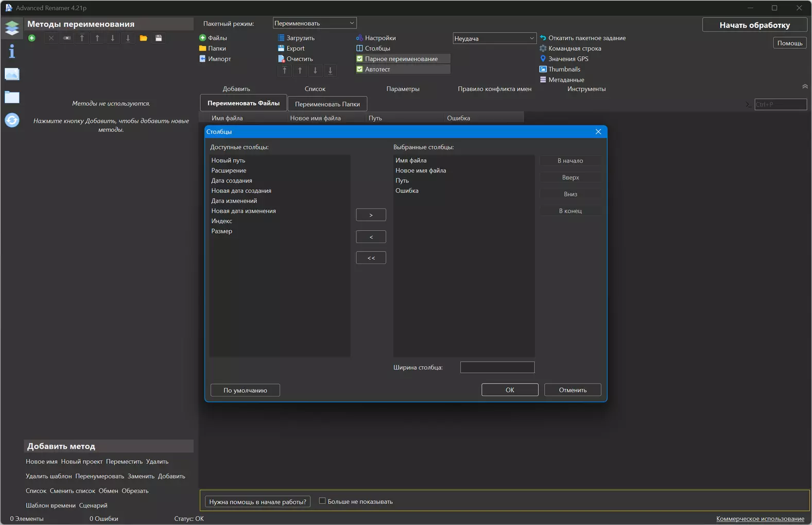The image size is (812, 525).
Task: Click Загрузить in the list group
Action: [x=296, y=38]
